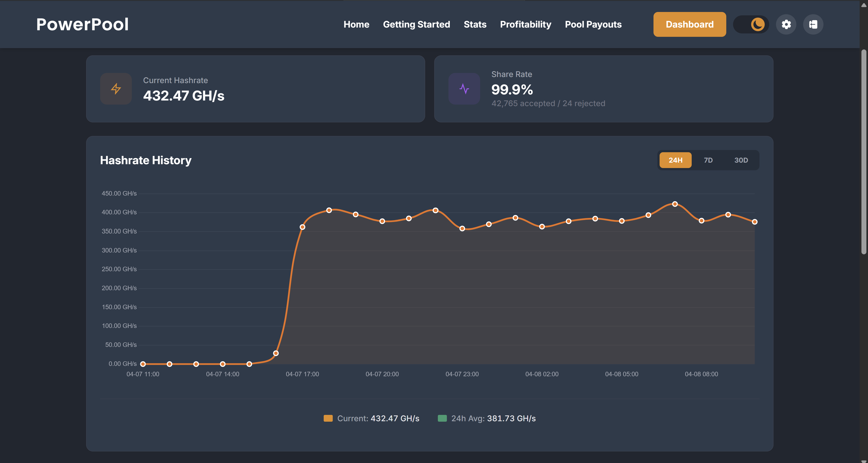Switch chart to 30D range
This screenshot has width=868, height=463.
741,160
